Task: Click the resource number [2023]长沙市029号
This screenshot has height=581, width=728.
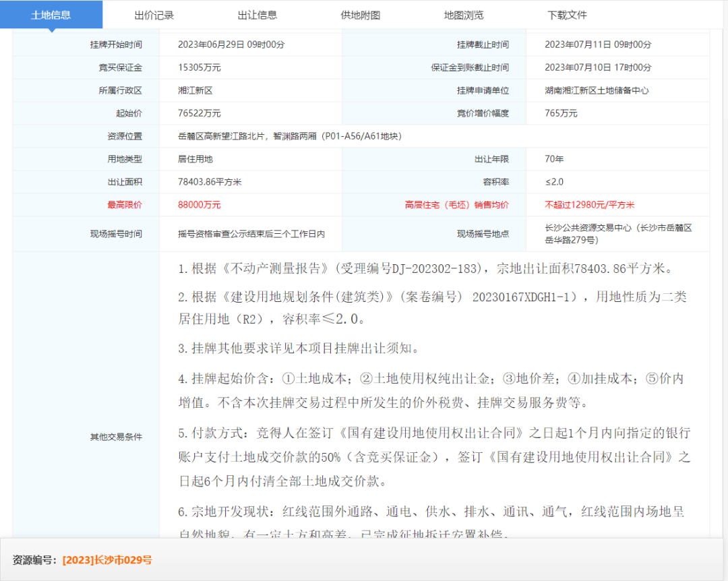Action: (x=107, y=560)
